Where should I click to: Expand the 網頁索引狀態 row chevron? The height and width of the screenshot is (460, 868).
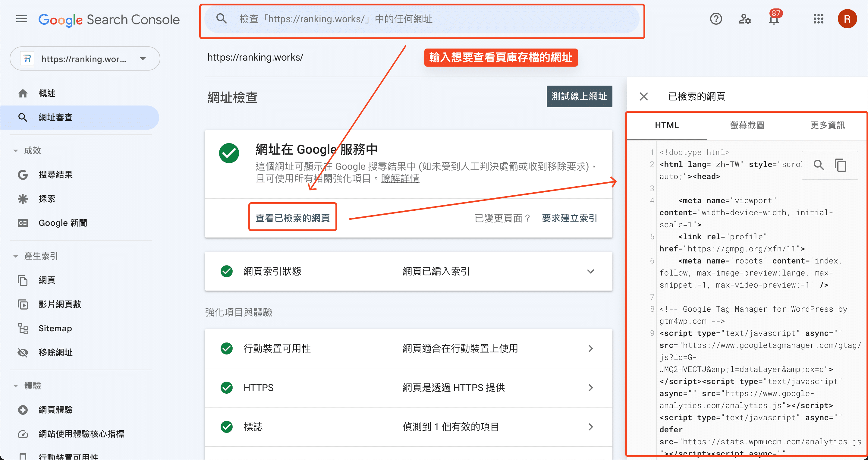coord(590,271)
